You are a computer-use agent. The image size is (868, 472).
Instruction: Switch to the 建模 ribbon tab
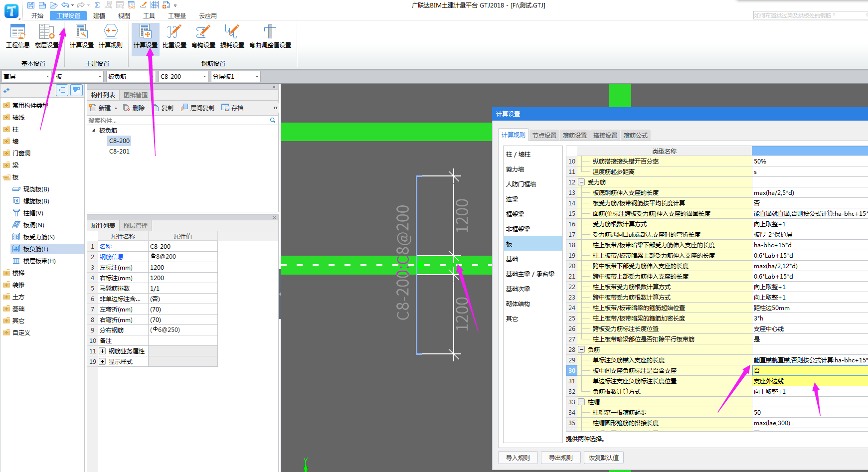[99, 16]
